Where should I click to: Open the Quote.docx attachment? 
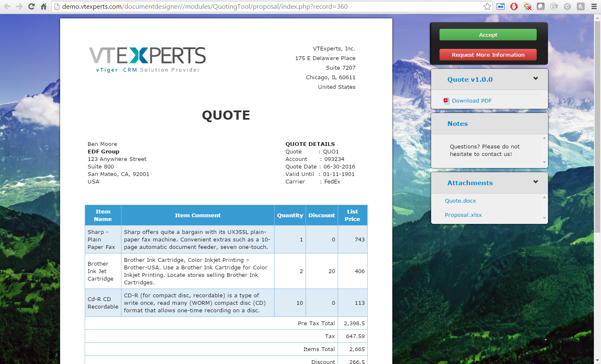pos(460,201)
